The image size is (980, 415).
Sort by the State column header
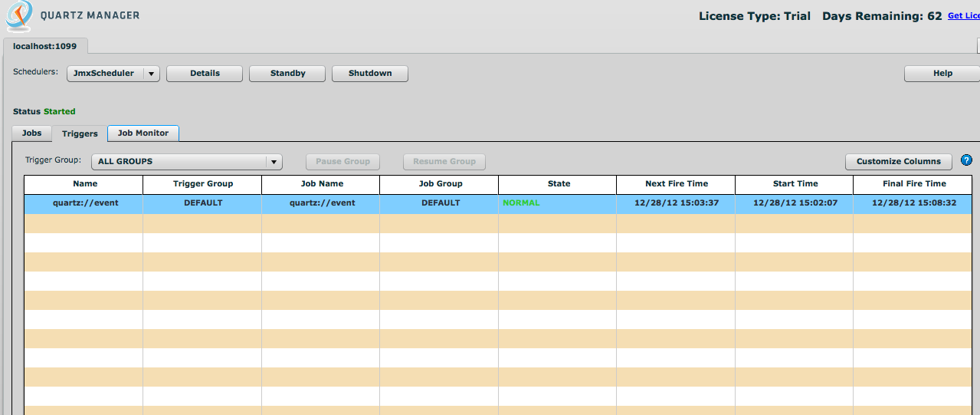pos(559,184)
